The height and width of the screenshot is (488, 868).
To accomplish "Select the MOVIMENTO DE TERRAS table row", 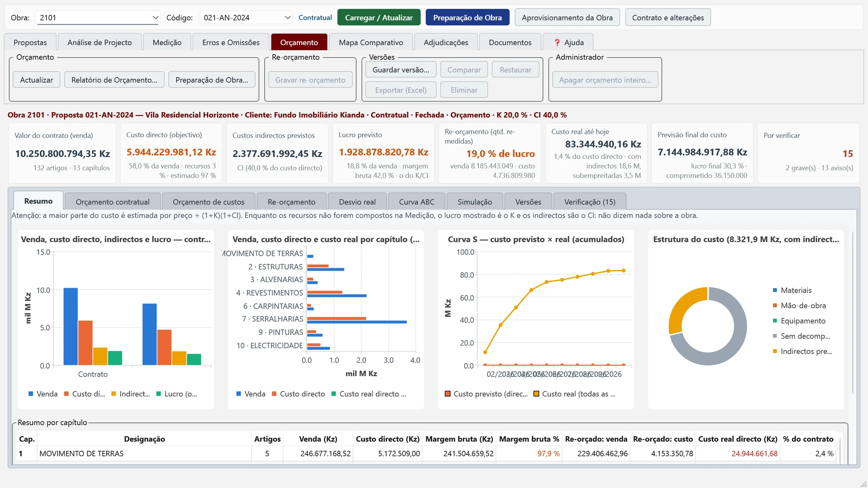I will 427,453.
